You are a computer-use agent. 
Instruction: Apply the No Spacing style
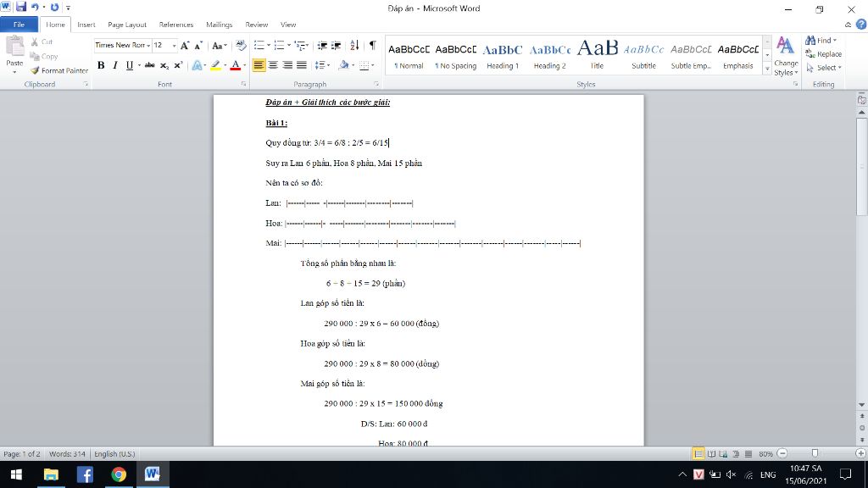point(455,56)
